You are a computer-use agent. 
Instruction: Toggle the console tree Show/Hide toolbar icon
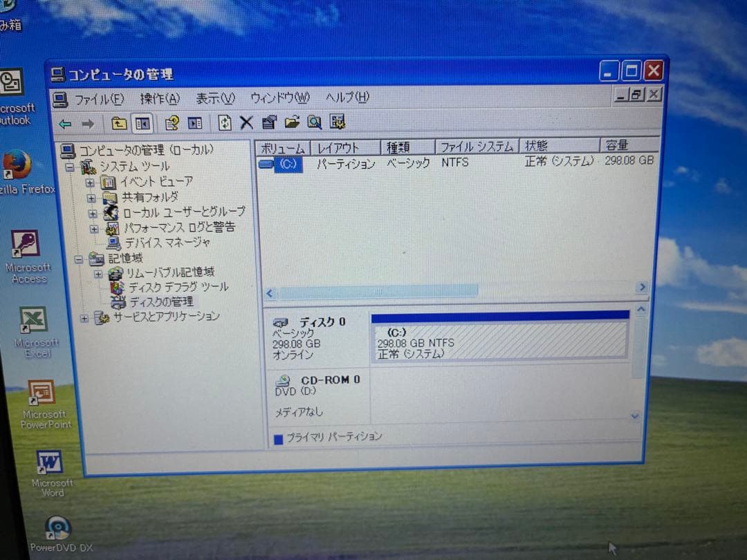tap(142, 122)
